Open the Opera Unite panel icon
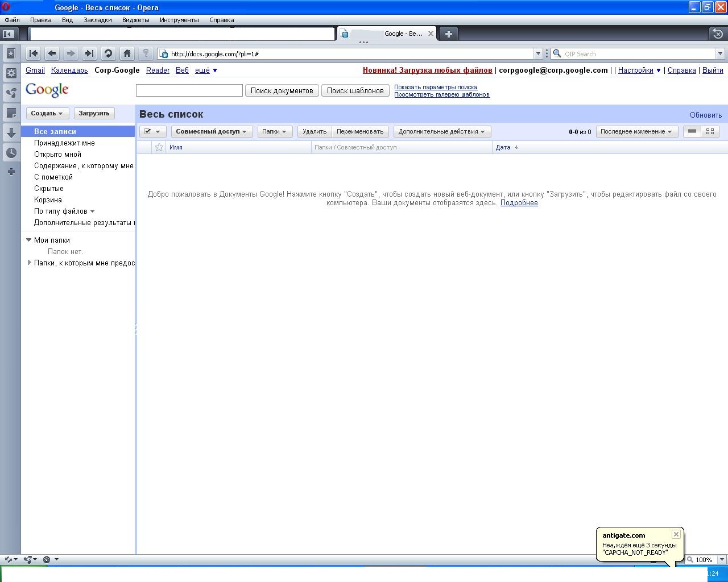 pos(10,93)
